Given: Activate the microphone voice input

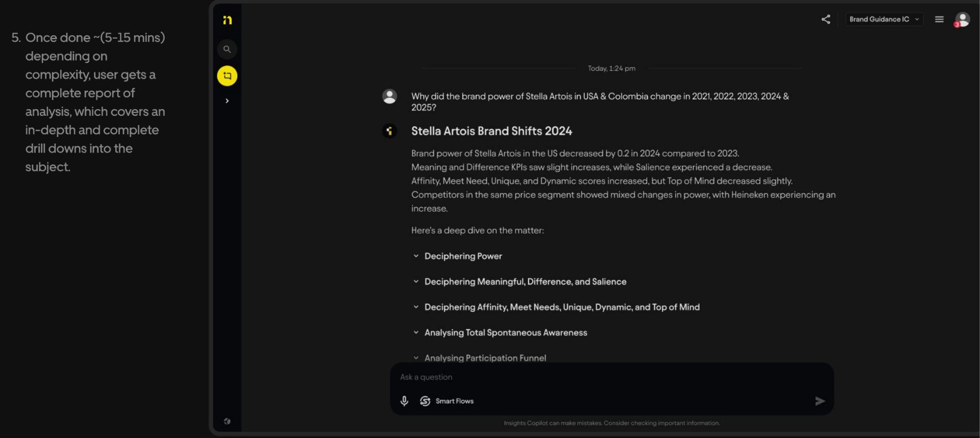Looking at the screenshot, I should 405,401.
